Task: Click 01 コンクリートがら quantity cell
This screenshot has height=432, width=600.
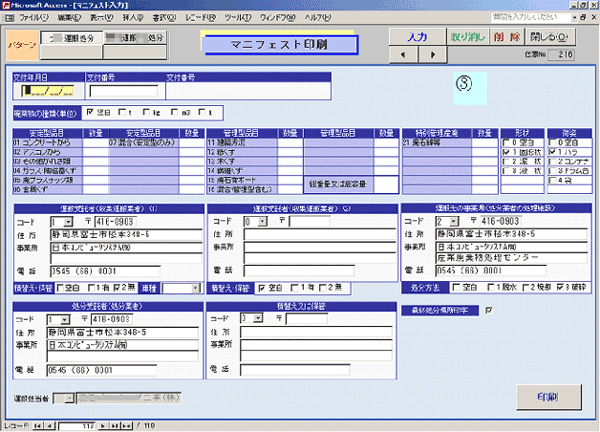Action: (96, 143)
